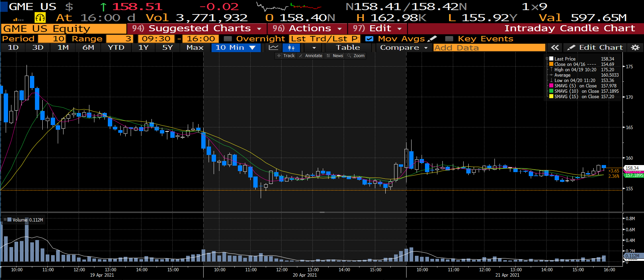This screenshot has height=280, width=644.
Task: Expand the Volume panel legend box
Action: [x=5, y=219]
